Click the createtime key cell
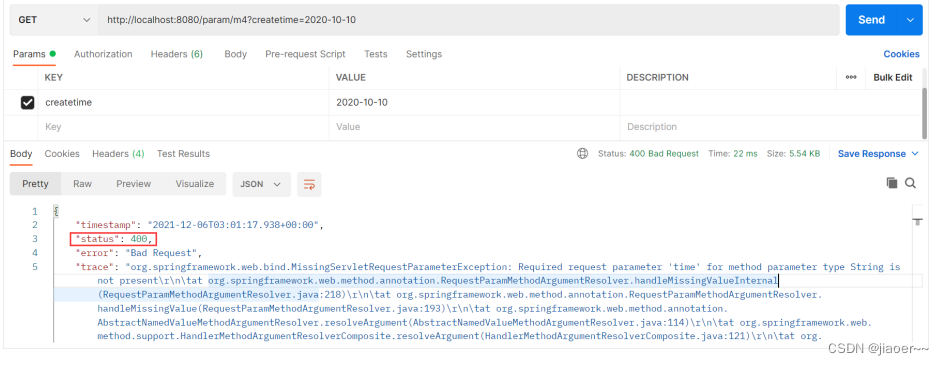This screenshot has width=944, height=365. coord(184,102)
